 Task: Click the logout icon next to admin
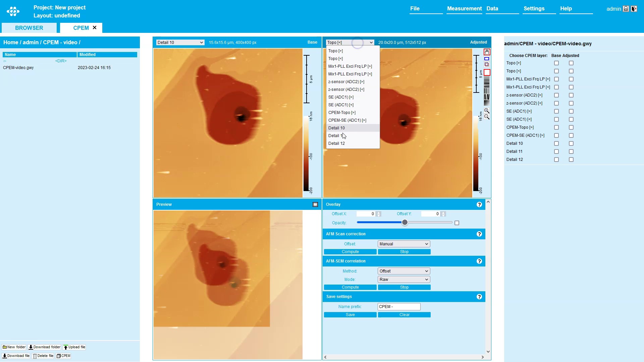point(634,9)
